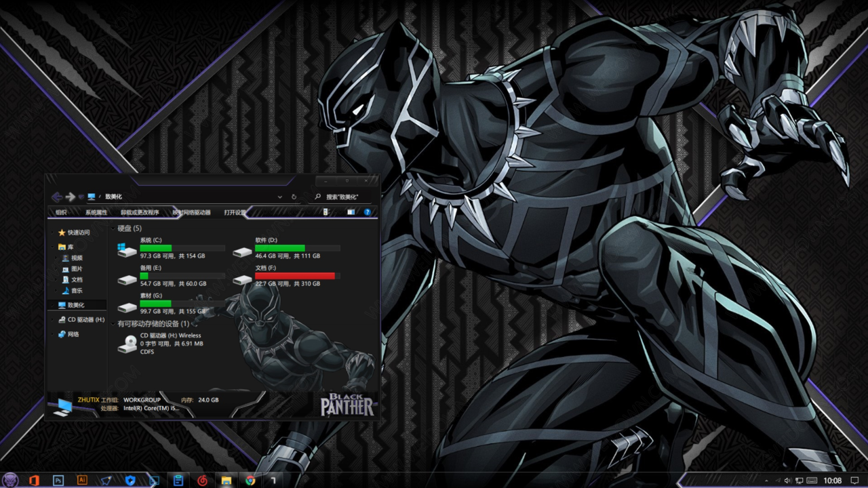Image resolution: width=868 pixels, height=488 pixels.
Task: Click the network tray icon
Action: (800, 481)
